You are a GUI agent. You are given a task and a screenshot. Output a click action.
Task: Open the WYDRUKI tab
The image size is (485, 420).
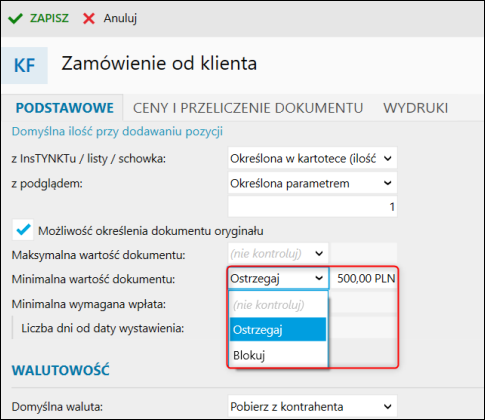click(x=416, y=108)
